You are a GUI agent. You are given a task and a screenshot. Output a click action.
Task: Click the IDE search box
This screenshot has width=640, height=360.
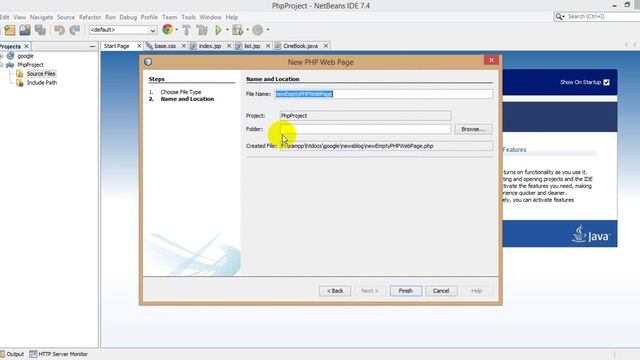(598, 17)
